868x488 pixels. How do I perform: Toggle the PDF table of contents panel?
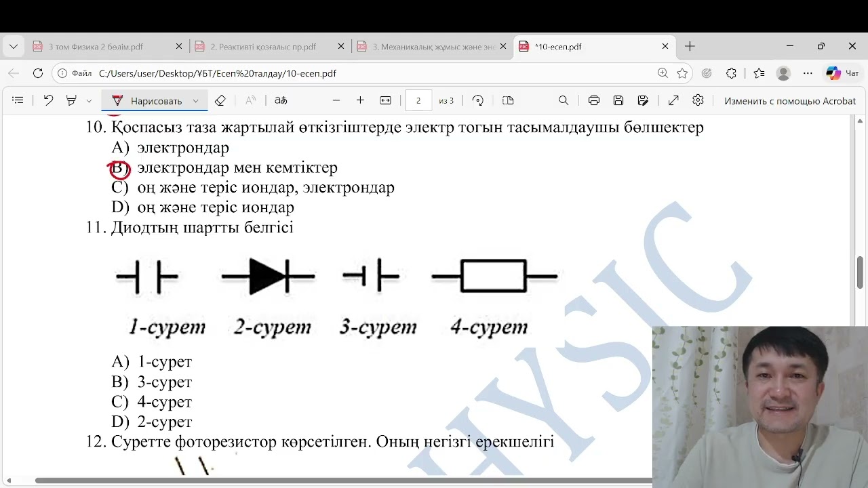tap(18, 100)
